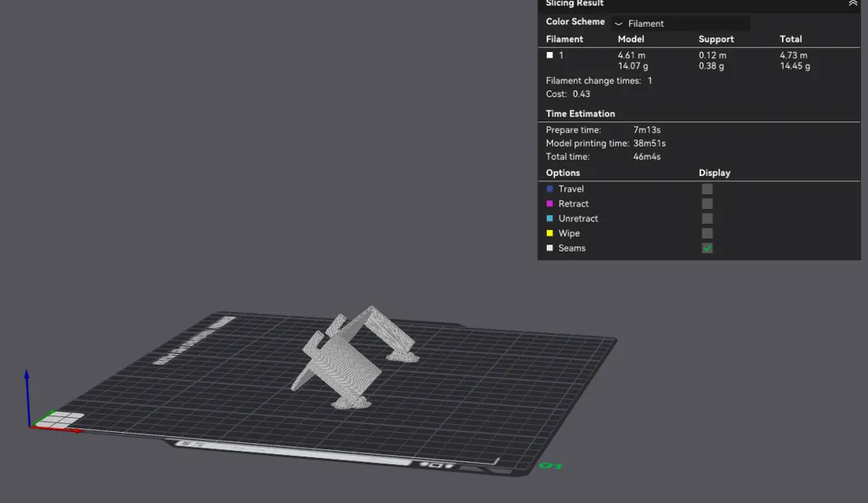Viewport: 868px width, 503px height.
Task: Click the 'Color Scheme' label
Action: click(x=575, y=22)
